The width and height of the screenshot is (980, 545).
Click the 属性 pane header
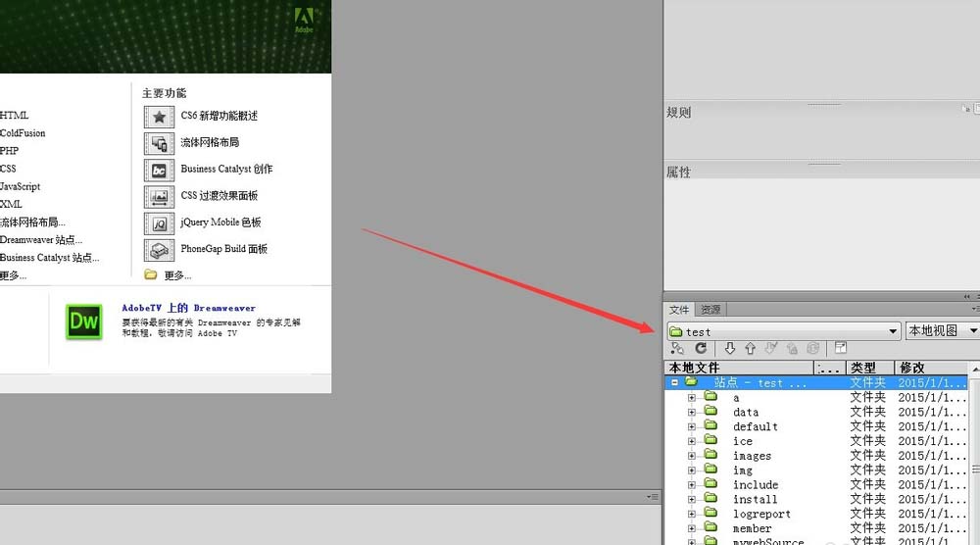coord(679,172)
